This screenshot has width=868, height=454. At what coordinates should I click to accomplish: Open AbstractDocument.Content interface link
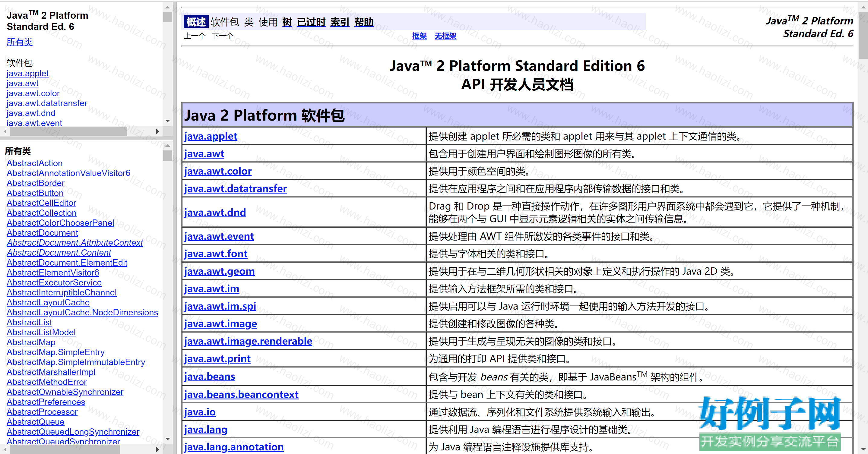tap(59, 253)
